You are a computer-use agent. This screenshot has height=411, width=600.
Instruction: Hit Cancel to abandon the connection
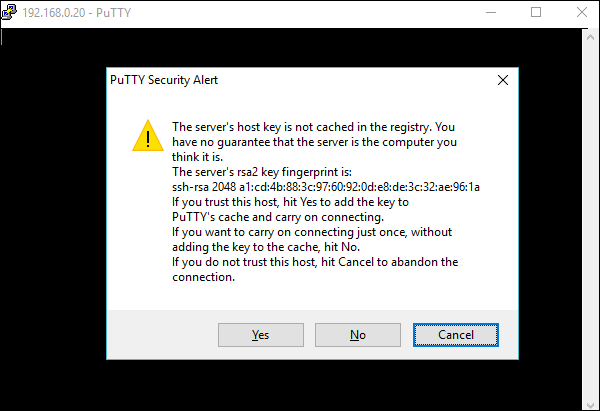pyautogui.click(x=454, y=335)
